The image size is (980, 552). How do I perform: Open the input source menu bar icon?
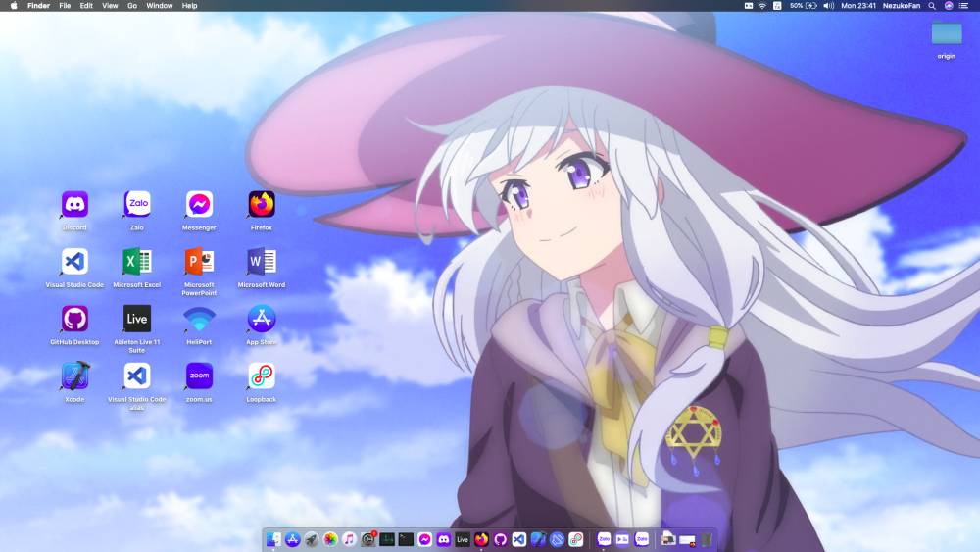point(777,6)
